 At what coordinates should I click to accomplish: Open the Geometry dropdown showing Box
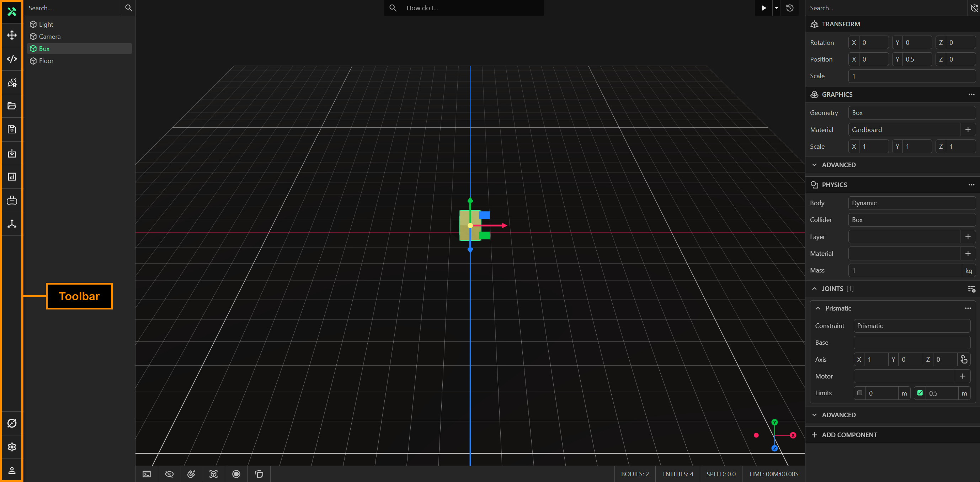point(911,113)
